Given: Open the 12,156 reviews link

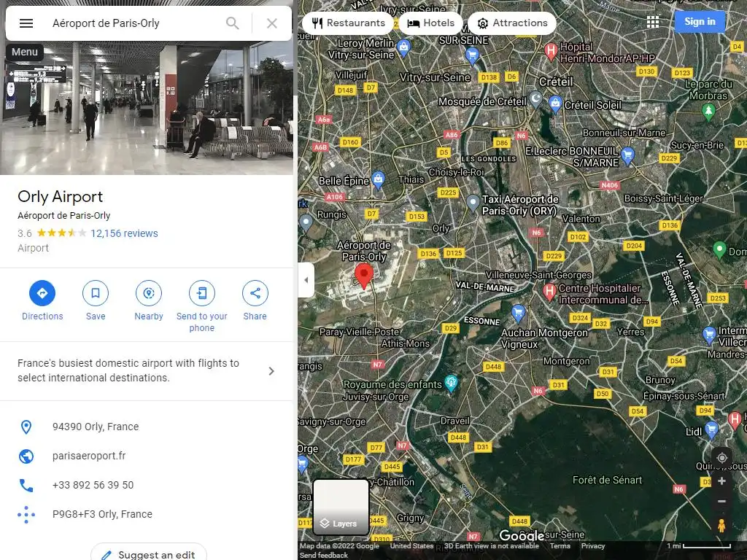Looking at the screenshot, I should (x=124, y=233).
